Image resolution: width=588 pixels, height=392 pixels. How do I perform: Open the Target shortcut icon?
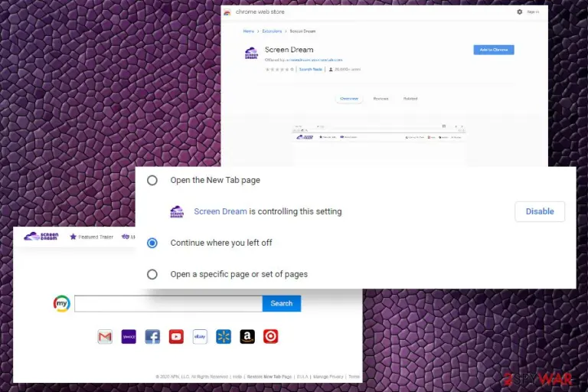pos(271,336)
